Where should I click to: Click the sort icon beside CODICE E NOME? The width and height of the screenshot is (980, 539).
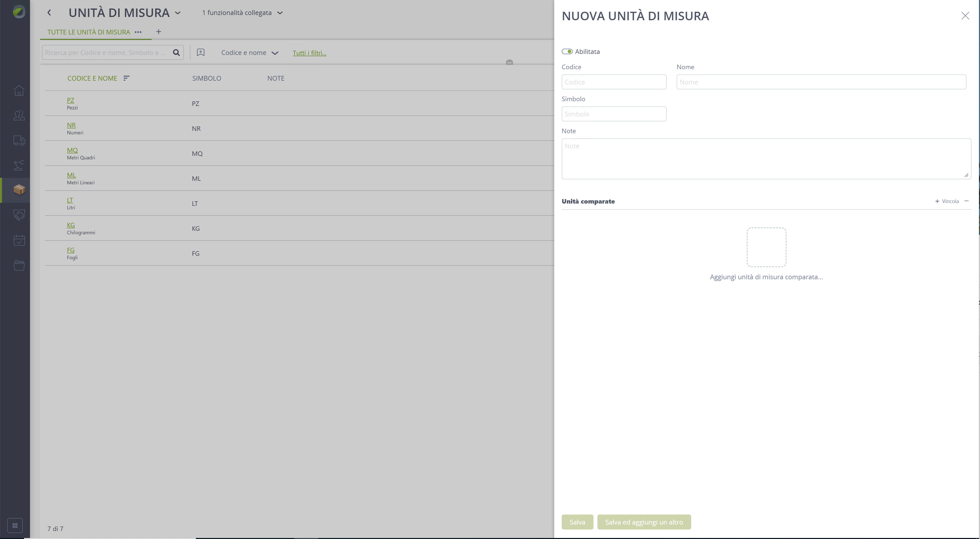(126, 78)
